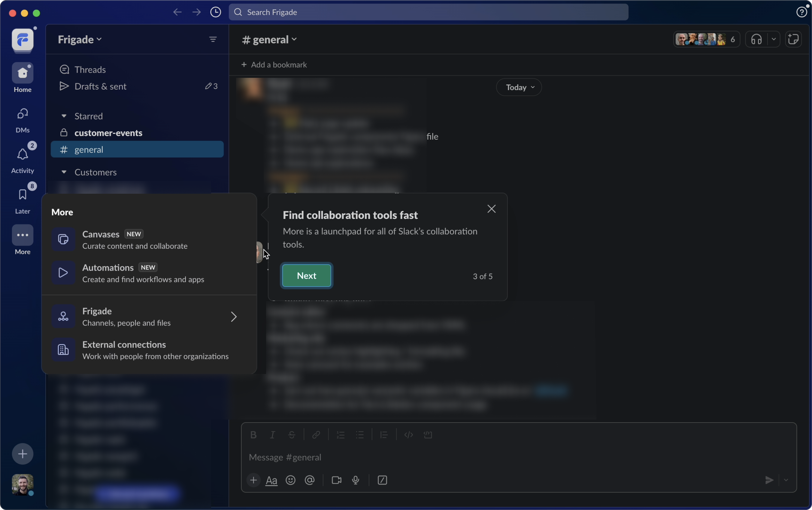This screenshot has width=812, height=510.
Task: Open the emoji picker
Action: [x=291, y=480]
